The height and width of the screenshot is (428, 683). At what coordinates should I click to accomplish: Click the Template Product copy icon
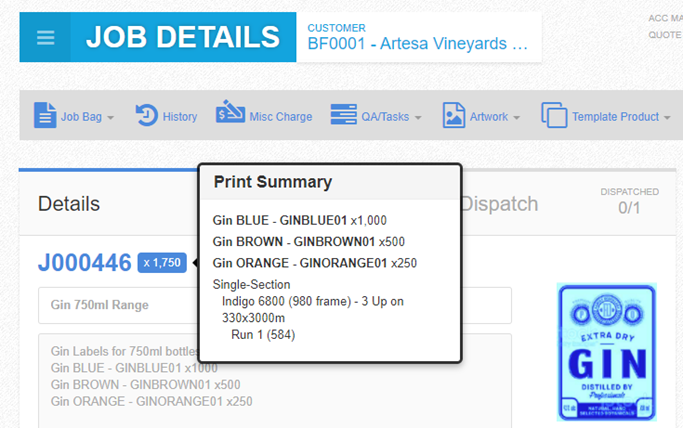[554, 115]
